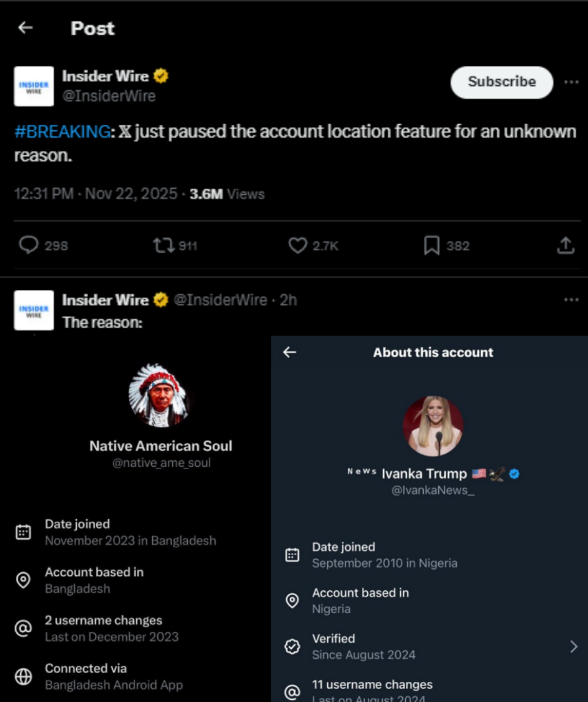View the 3.6M Views count
The height and width of the screenshot is (702, 588).
pos(226,194)
